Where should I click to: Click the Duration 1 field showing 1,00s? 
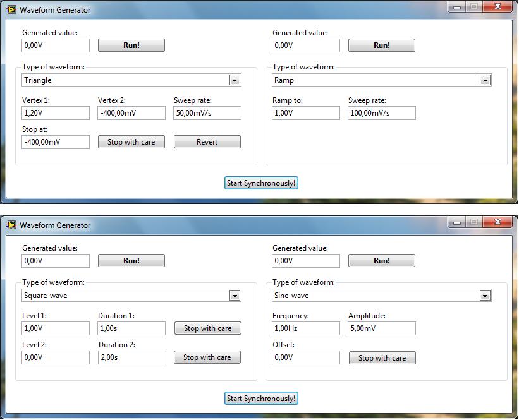pyautogui.click(x=131, y=328)
